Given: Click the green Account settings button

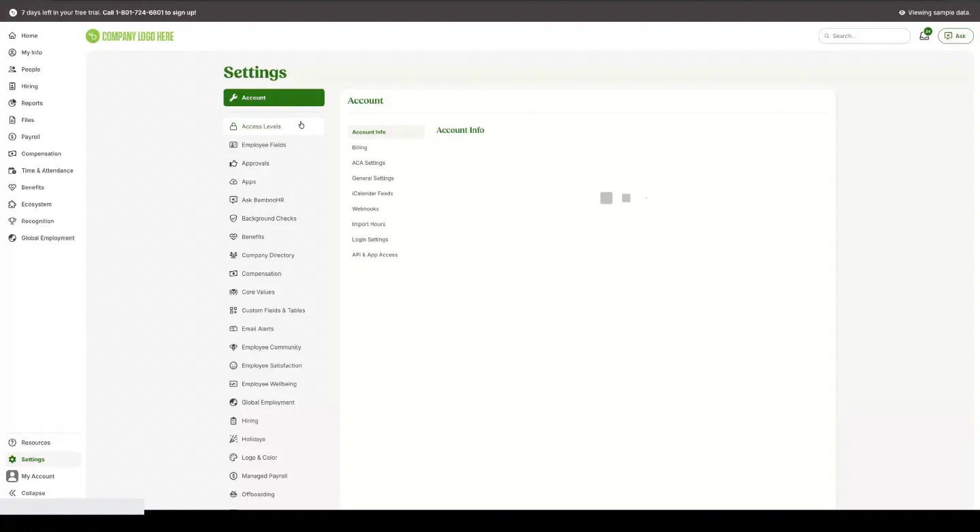Looking at the screenshot, I should [274, 97].
